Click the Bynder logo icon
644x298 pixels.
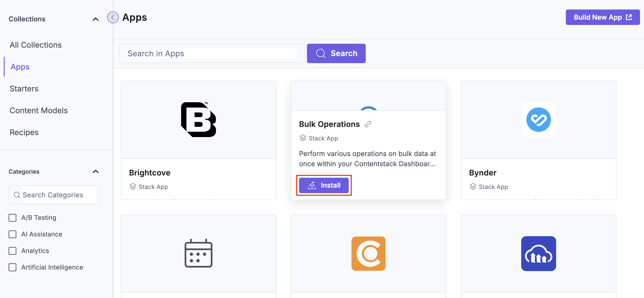538,119
